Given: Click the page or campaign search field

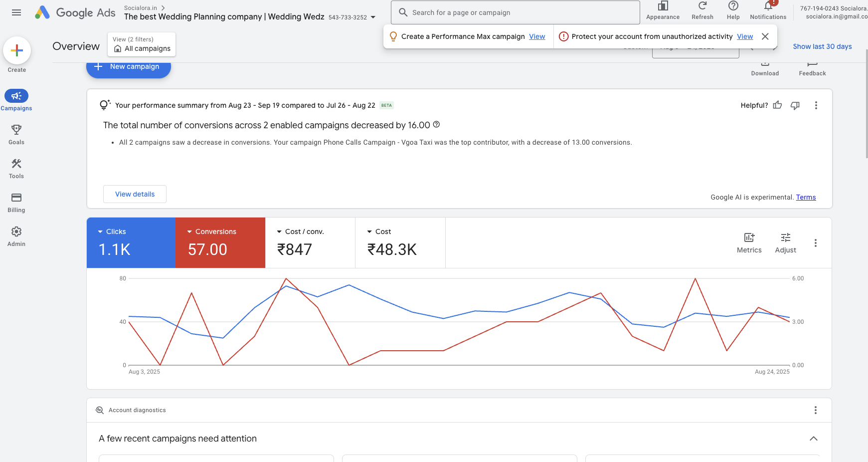Looking at the screenshot, I should click(515, 12).
